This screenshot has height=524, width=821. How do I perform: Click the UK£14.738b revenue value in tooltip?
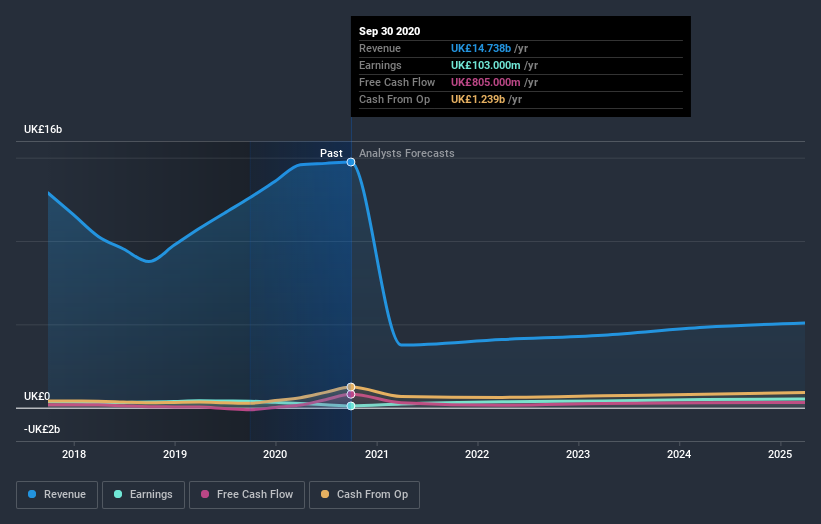(481, 48)
